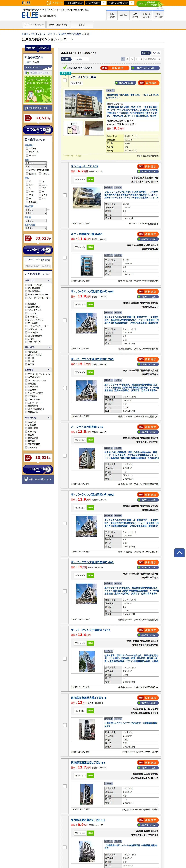
Task: Click 町名で絞り込む button
Action: click(x=38, y=67)
